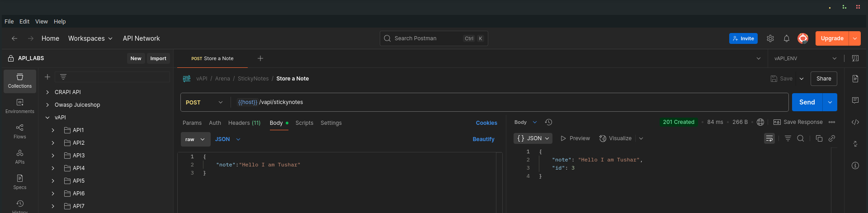Open a new request tab with plus
The image size is (868, 213).
click(x=260, y=58)
